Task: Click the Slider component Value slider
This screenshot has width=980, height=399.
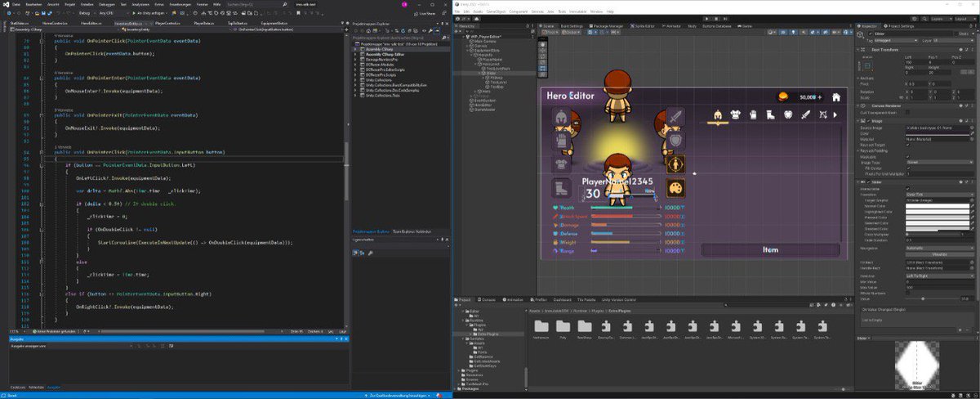Action: [931, 299]
